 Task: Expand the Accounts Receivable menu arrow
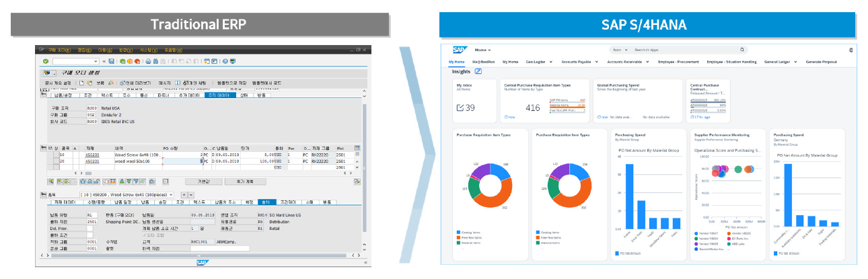point(647,62)
